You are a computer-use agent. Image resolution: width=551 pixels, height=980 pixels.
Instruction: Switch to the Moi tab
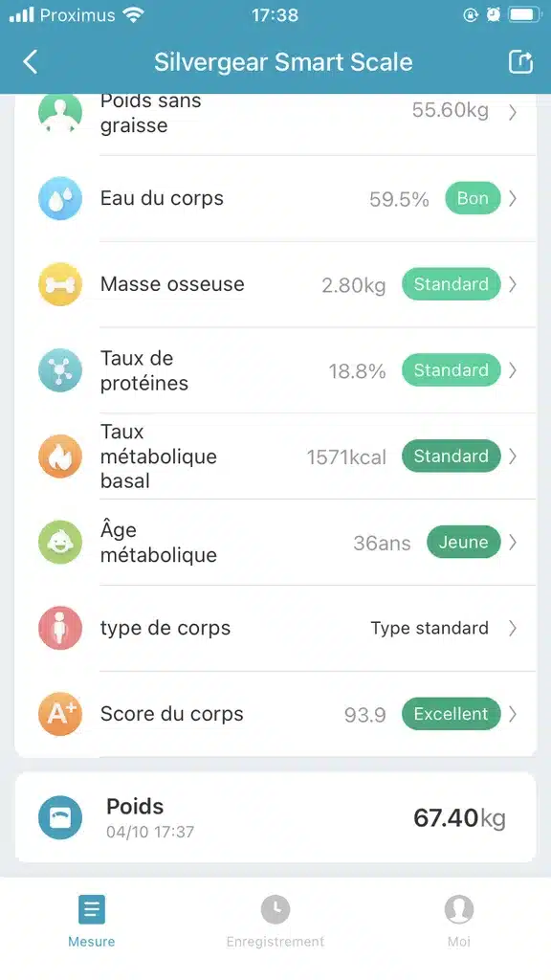[458, 922]
